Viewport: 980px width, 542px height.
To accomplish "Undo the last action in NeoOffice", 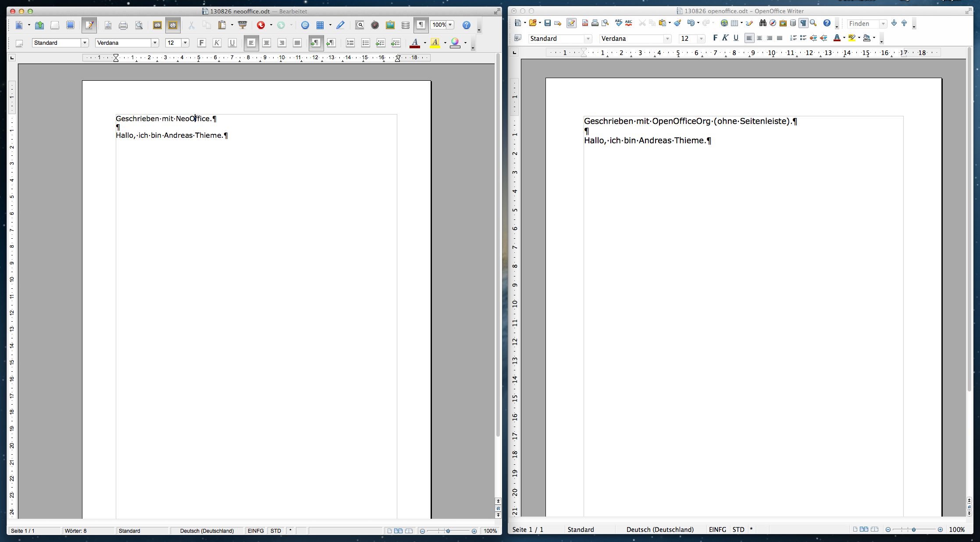I will pyautogui.click(x=261, y=25).
